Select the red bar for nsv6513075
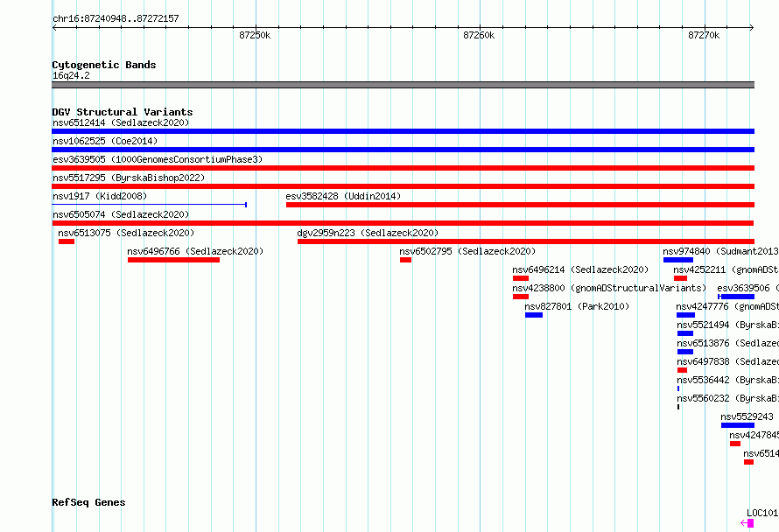The image size is (779, 532). click(67, 241)
